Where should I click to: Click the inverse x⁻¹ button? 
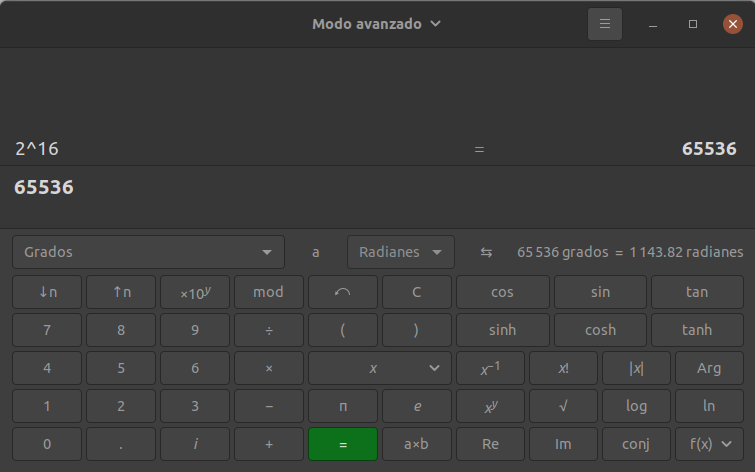pos(490,368)
